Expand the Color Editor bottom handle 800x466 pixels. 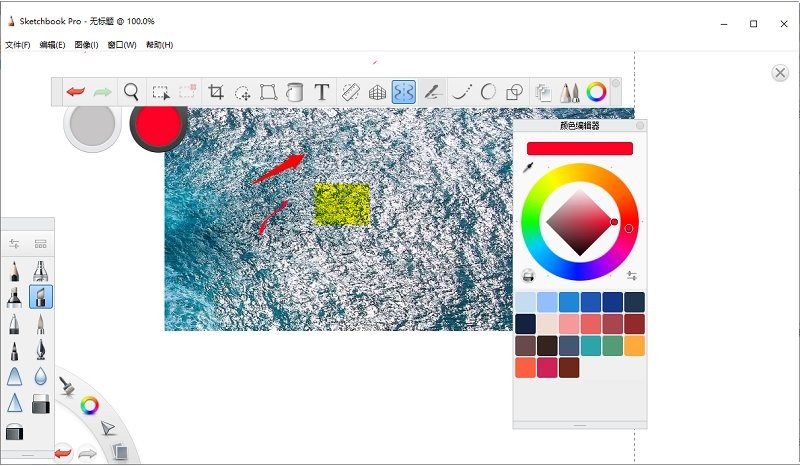(x=580, y=425)
